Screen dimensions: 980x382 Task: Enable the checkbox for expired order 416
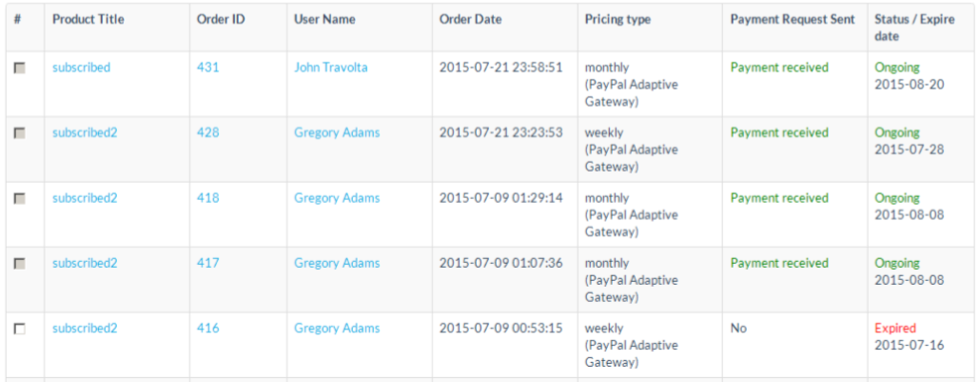(x=20, y=329)
